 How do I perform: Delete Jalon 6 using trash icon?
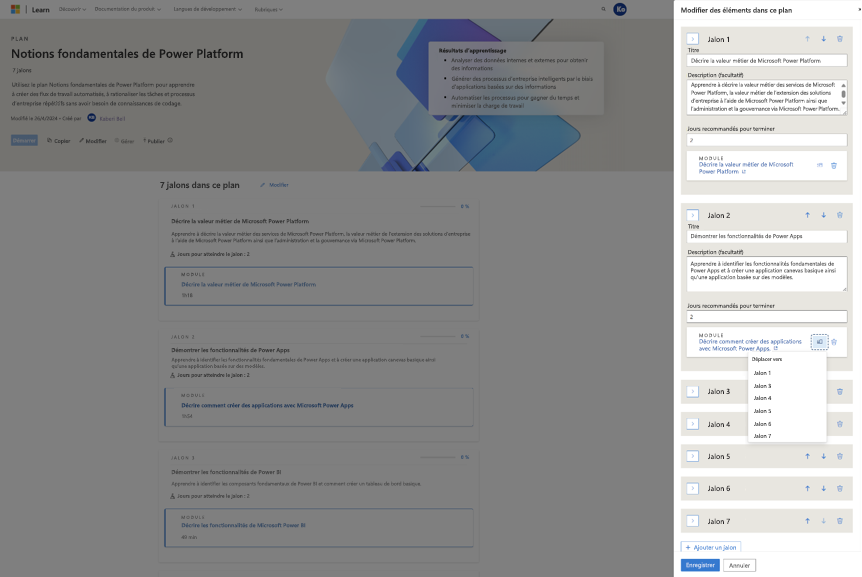coord(839,488)
